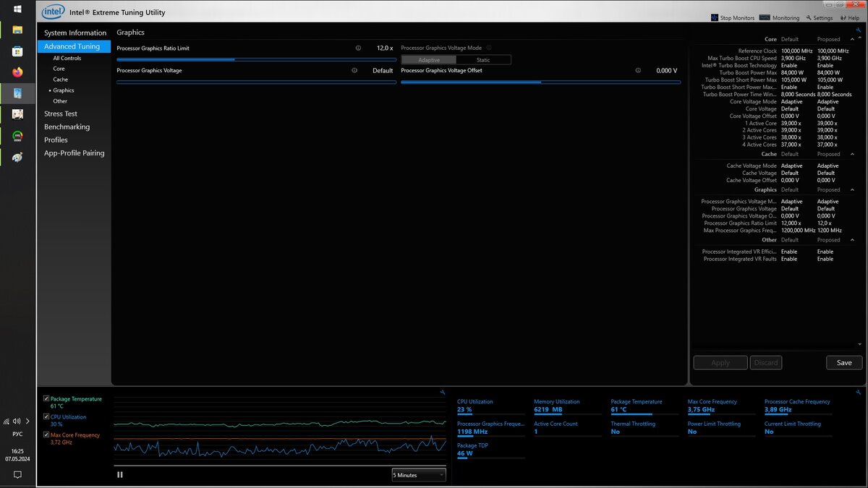Click the Save button

coord(844,363)
